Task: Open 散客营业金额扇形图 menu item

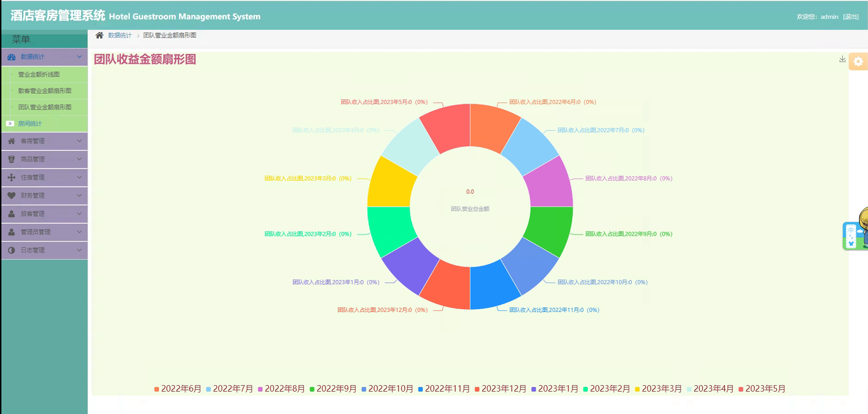Action: [x=45, y=91]
